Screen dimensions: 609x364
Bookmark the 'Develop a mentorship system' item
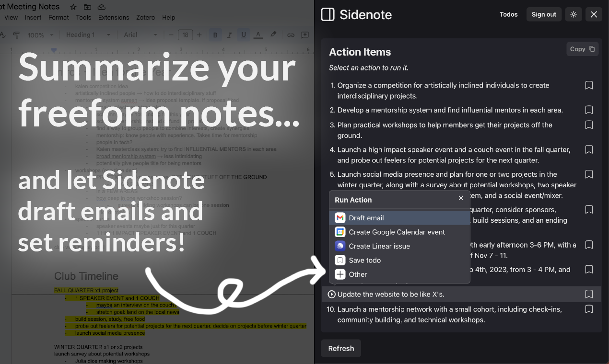[x=589, y=110]
